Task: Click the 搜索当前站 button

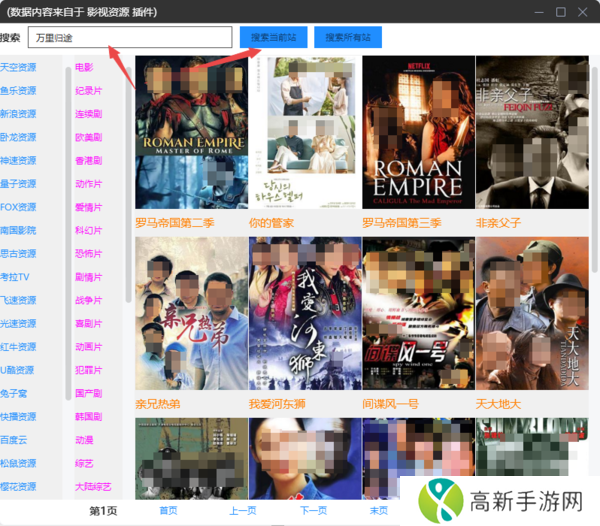Action: [x=274, y=37]
